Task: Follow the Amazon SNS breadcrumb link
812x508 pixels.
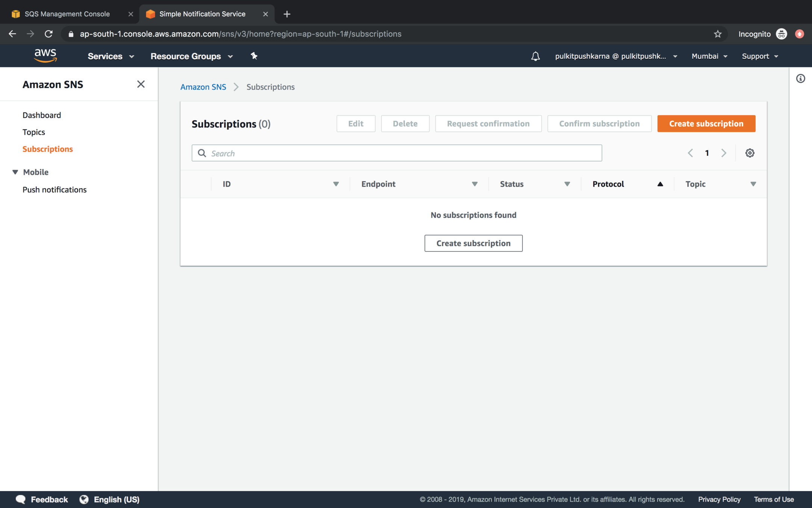Action: (203, 87)
